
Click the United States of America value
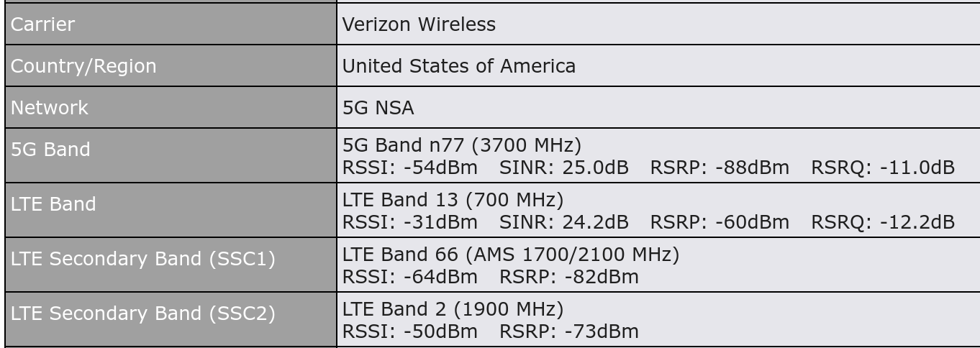coord(458,66)
